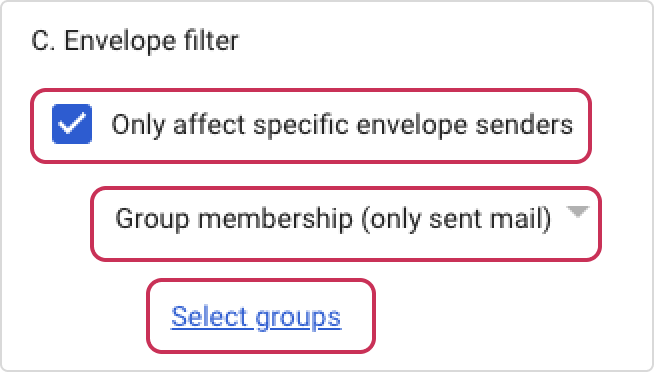
Task: Select the Group membership combo box text
Action: tap(333, 219)
